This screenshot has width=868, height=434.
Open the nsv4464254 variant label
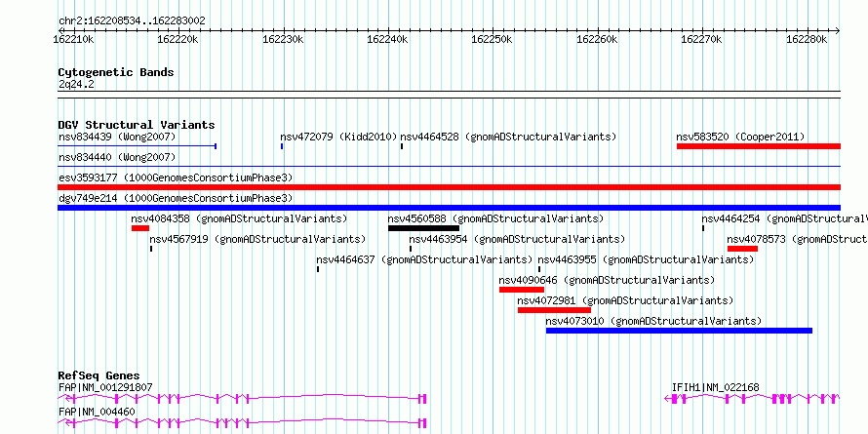click(x=784, y=218)
